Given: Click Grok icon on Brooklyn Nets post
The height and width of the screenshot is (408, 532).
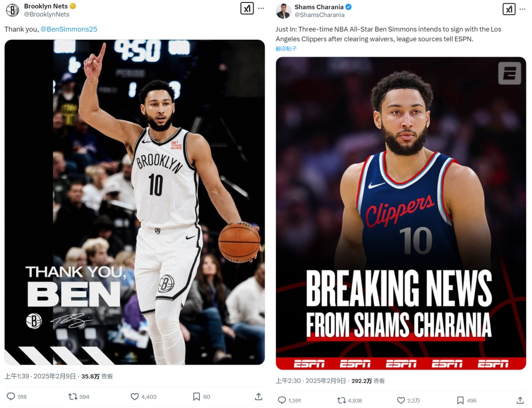Looking at the screenshot, I should pyautogui.click(x=247, y=8).
